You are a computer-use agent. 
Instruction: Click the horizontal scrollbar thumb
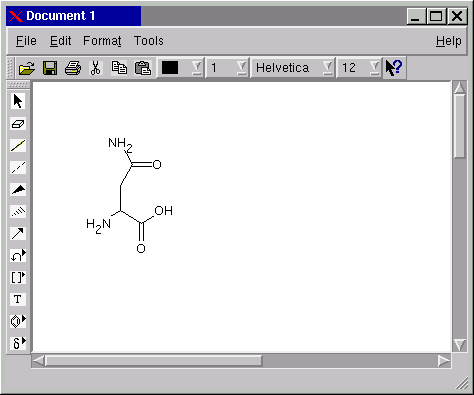click(154, 361)
